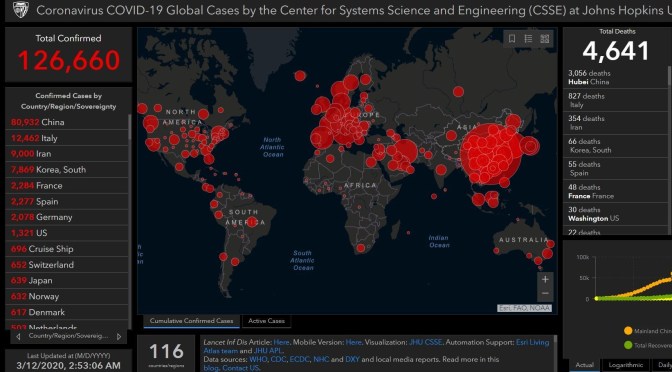Image resolution: width=672 pixels, height=372 pixels.
Task: Go to next country list view arrow
Action: coord(119,337)
